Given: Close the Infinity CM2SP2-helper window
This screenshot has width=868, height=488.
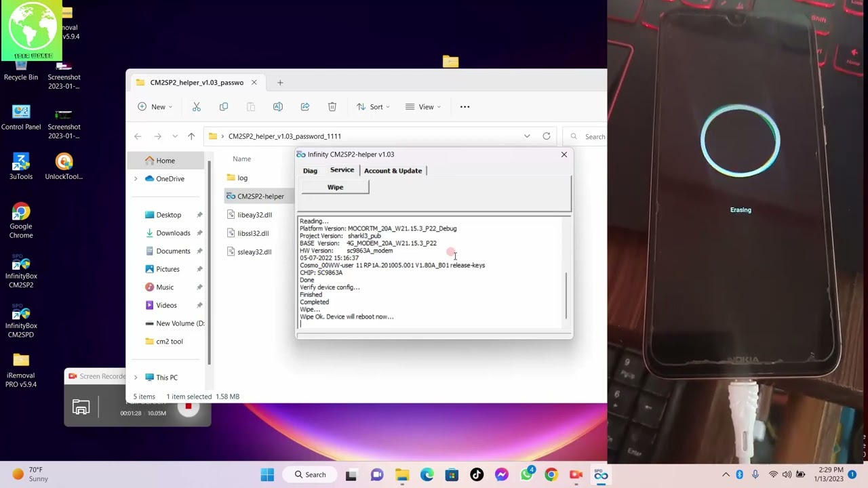Looking at the screenshot, I should [564, 155].
